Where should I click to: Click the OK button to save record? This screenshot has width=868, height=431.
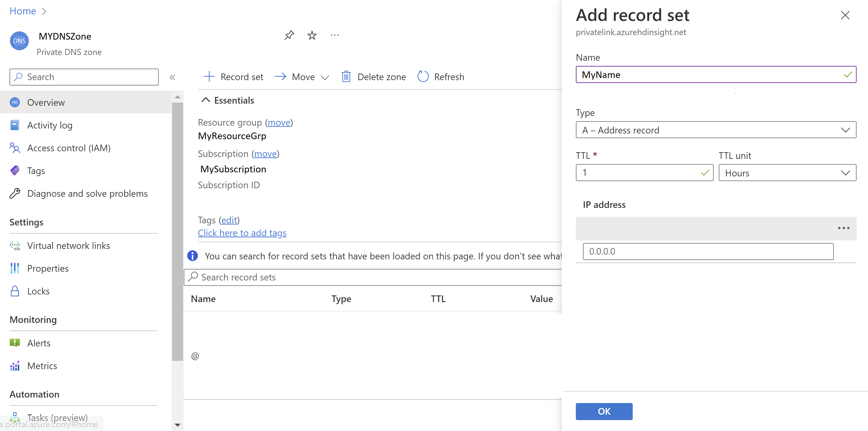click(604, 411)
